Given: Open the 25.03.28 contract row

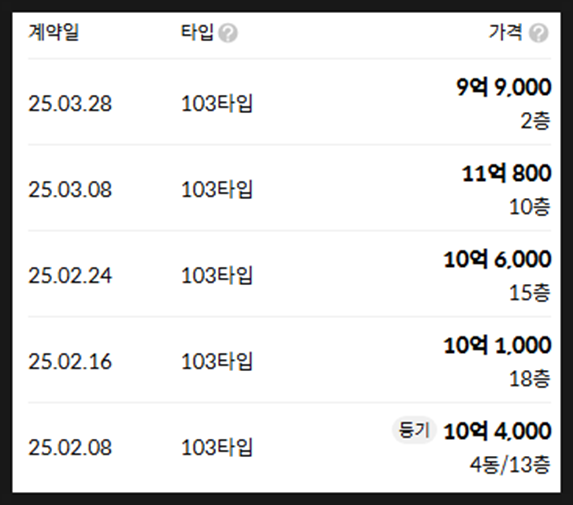Looking at the screenshot, I should [x=289, y=102].
